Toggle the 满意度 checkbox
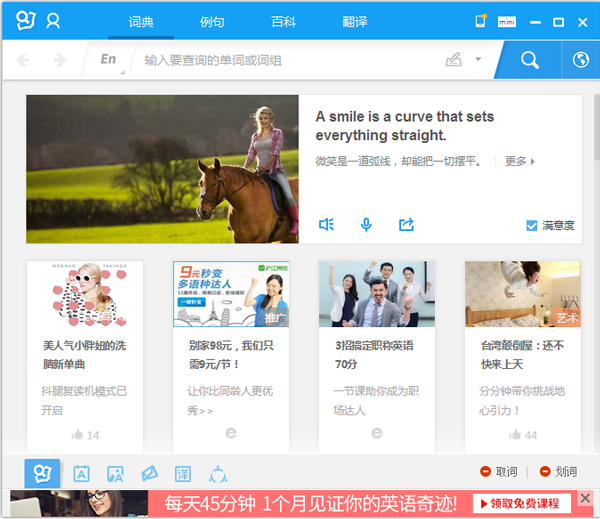This screenshot has height=519, width=600. (x=532, y=226)
